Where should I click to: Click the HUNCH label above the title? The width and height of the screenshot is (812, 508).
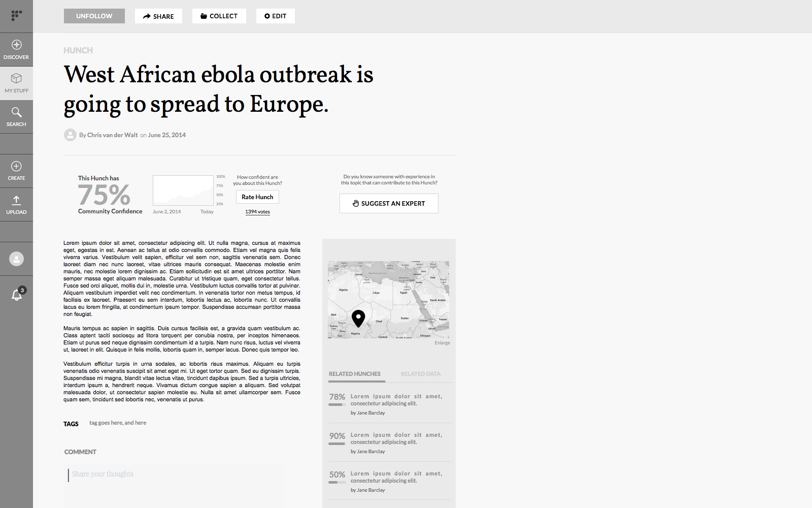point(78,50)
